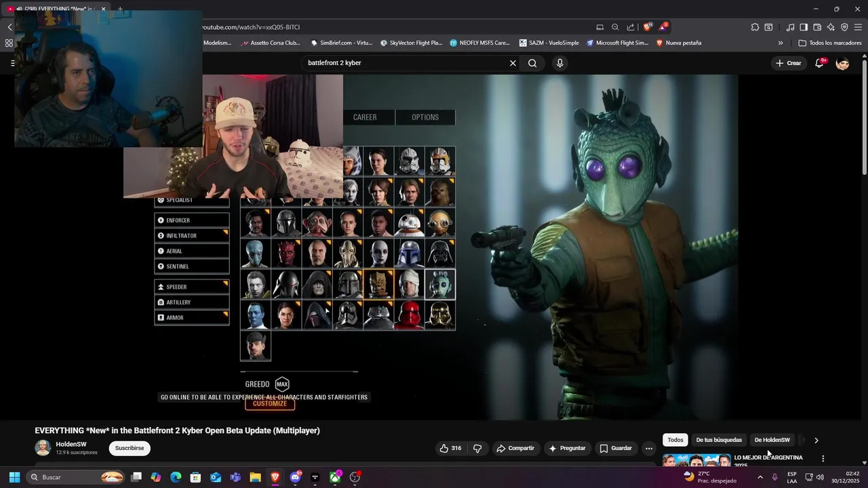Open the YouTube account avatar menu
This screenshot has width=868, height=488.
coord(843,63)
